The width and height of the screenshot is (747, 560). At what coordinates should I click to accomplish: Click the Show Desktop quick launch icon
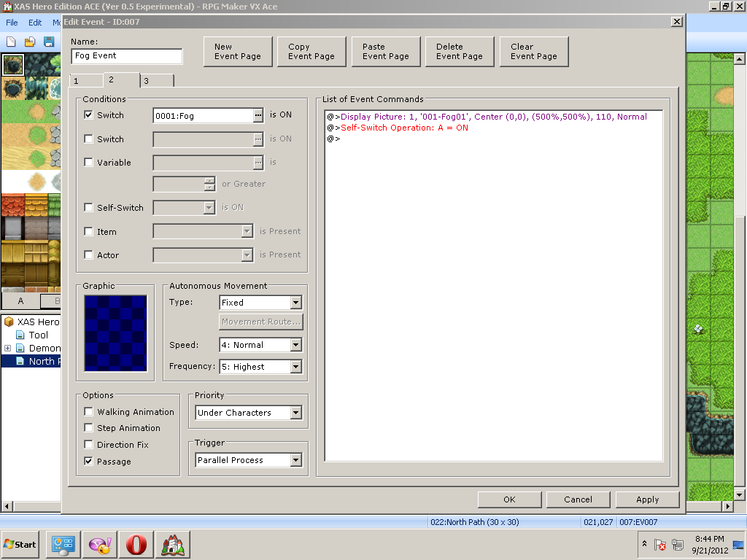(x=63, y=545)
